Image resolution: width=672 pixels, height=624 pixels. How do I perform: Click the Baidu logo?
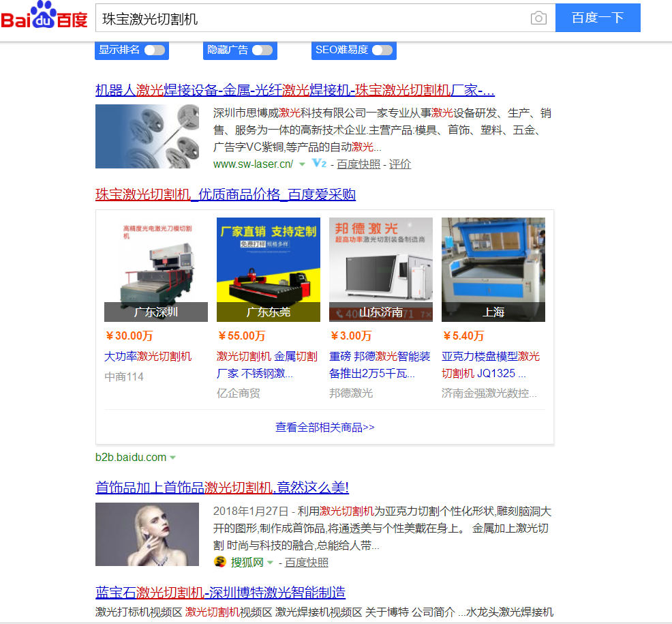pos(44,16)
